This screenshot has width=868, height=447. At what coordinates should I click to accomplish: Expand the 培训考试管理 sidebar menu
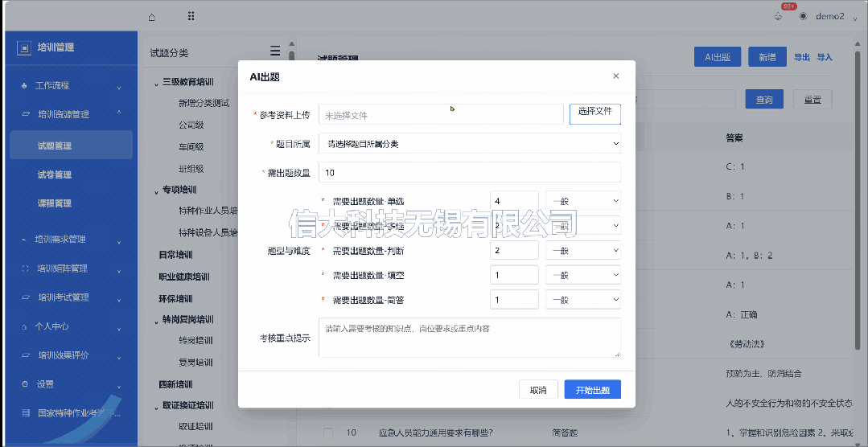119,299
